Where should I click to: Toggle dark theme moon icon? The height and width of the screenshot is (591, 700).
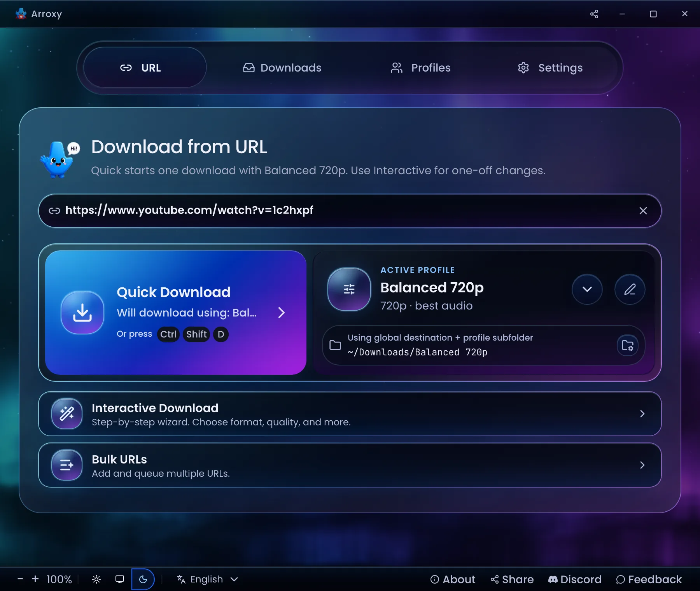coord(143,579)
